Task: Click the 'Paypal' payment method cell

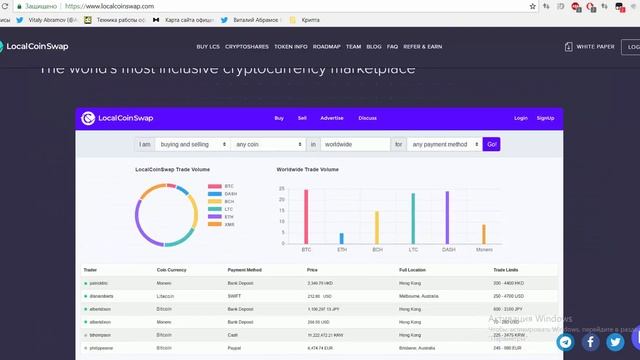Action: coord(234,348)
